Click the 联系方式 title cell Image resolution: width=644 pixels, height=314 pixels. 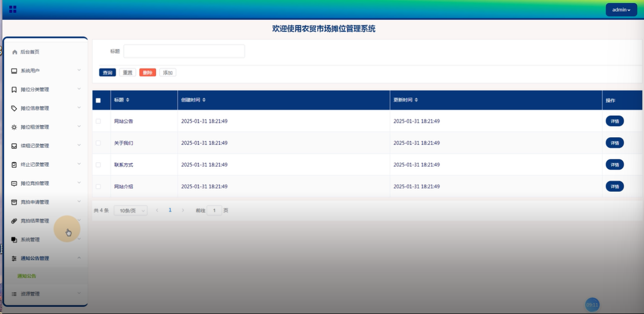click(x=124, y=165)
